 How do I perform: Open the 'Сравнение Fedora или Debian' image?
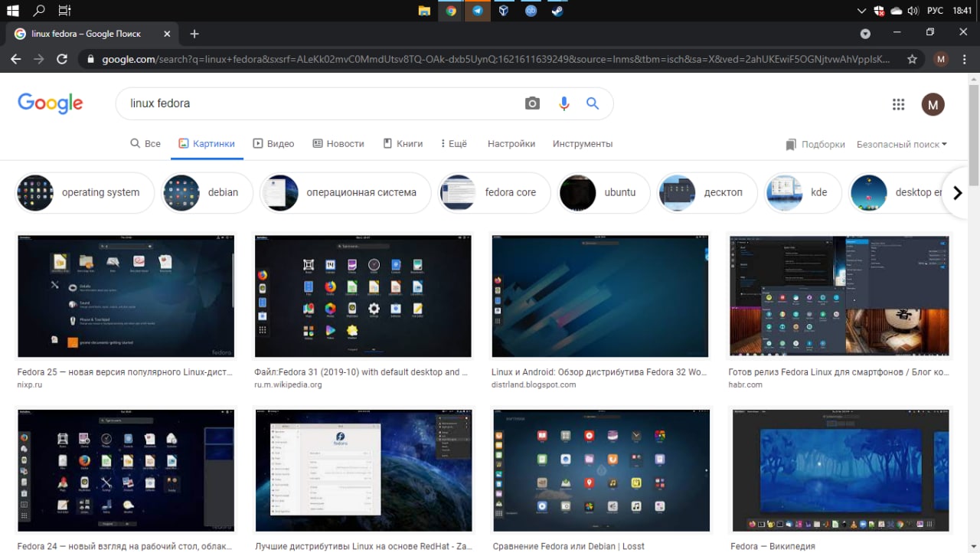click(600, 470)
